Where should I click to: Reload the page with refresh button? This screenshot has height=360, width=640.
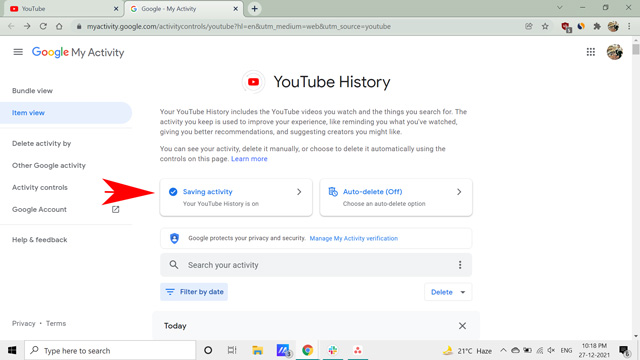tap(43, 26)
